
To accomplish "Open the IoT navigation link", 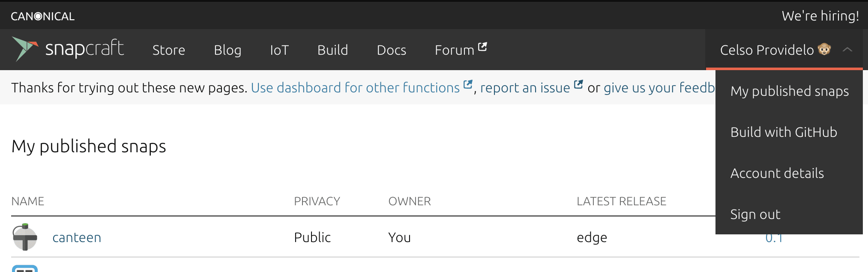I will click(279, 50).
